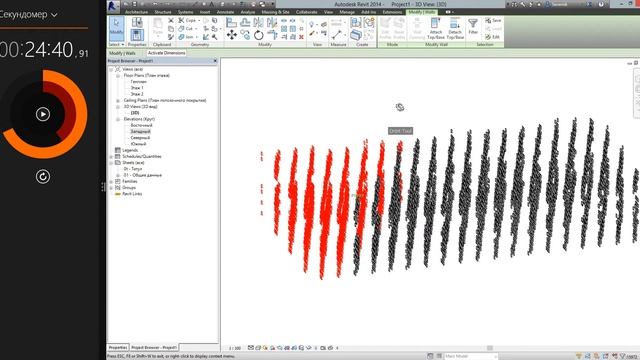Select the Legends item in browser
Screen dimensions: 640x360
130,150
